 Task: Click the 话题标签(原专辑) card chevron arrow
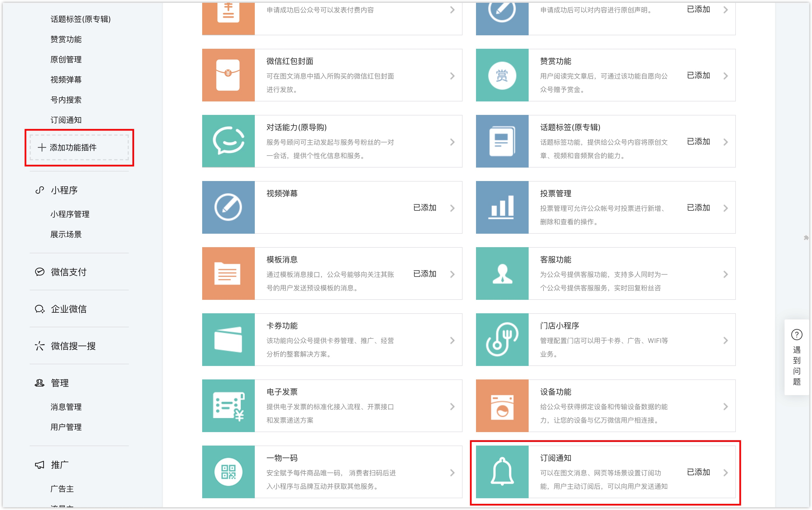[x=726, y=142]
